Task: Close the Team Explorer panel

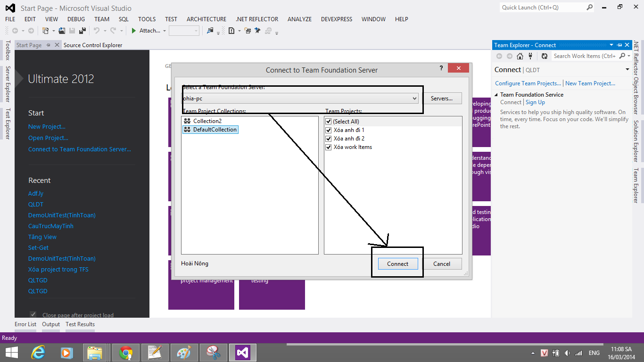Action: [627, 45]
